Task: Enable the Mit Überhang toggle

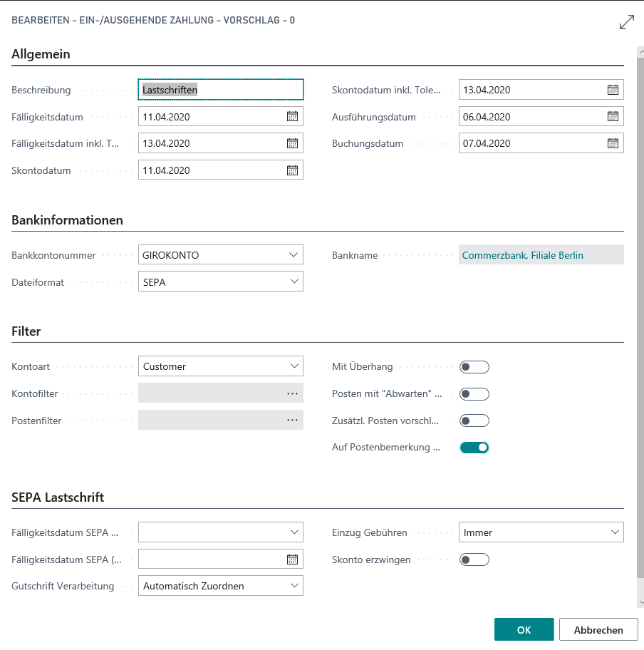Action: pos(474,367)
